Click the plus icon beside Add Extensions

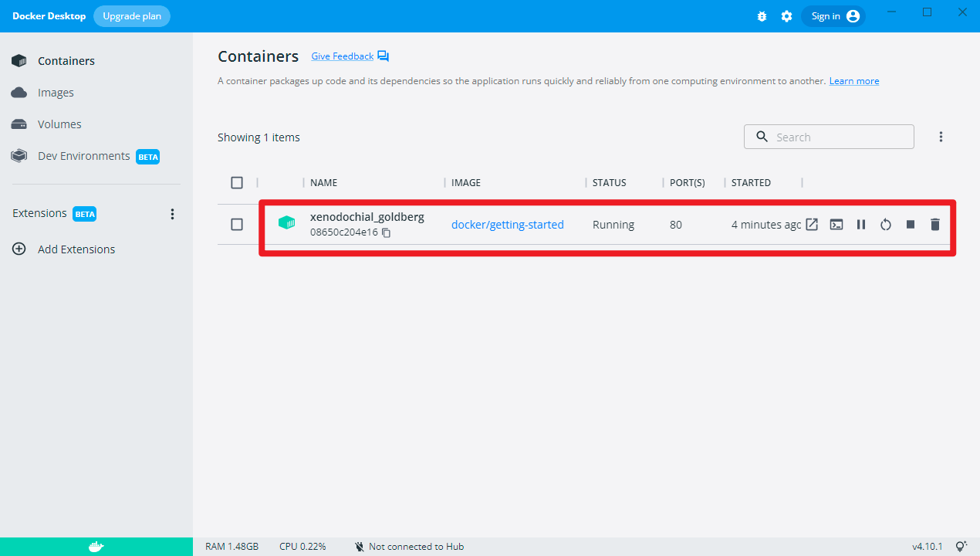point(19,249)
